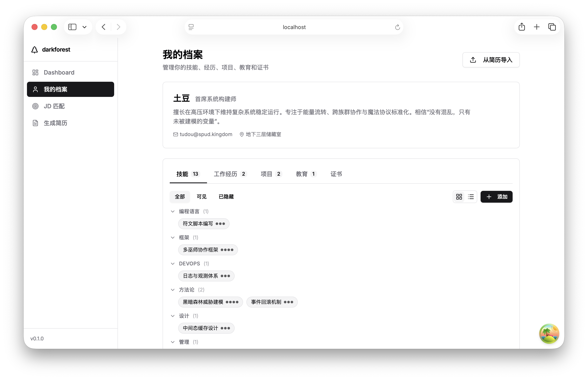
Task: Select the 全部 filter
Action: 180,197
